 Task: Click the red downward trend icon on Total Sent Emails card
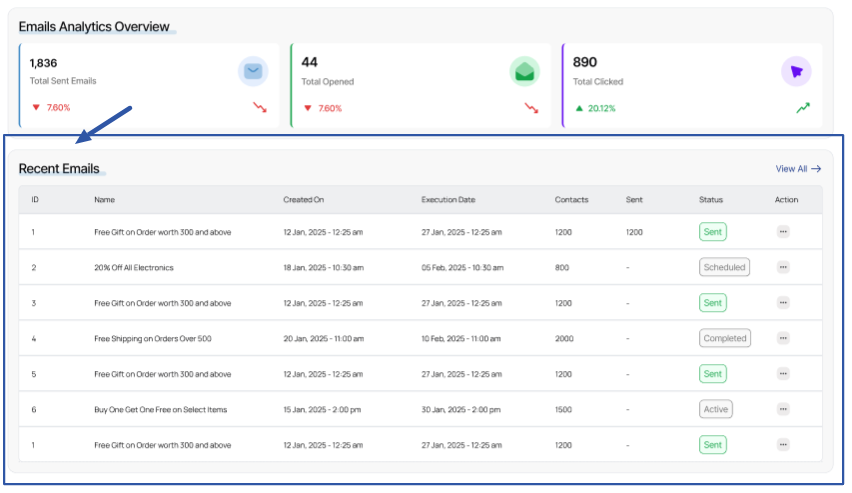tap(260, 108)
